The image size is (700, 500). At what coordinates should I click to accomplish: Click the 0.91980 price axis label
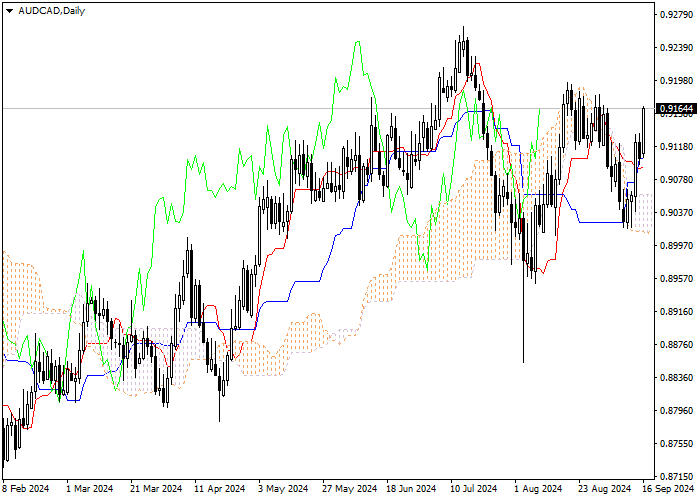click(676, 81)
